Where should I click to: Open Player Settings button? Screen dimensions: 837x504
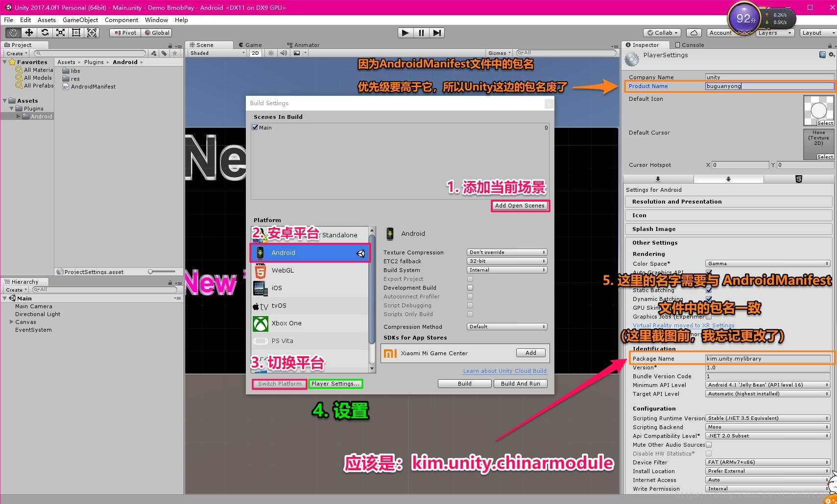pos(335,384)
